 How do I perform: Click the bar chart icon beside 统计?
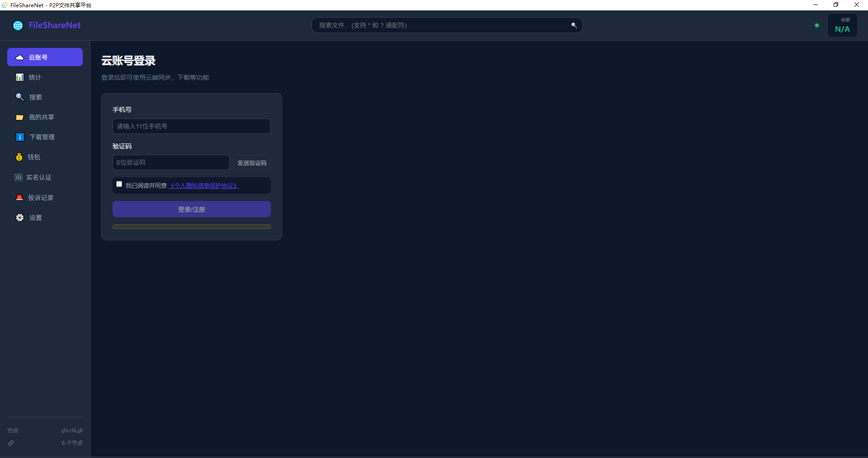coord(19,77)
